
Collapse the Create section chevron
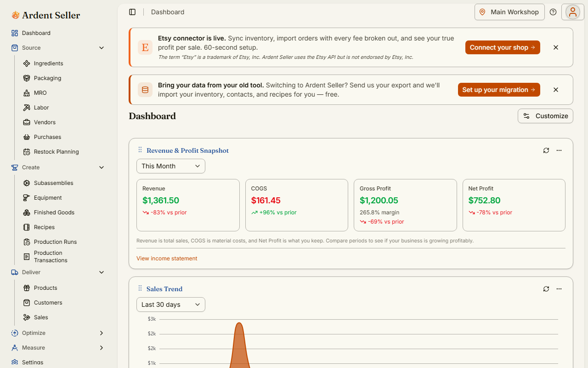[102, 167]
